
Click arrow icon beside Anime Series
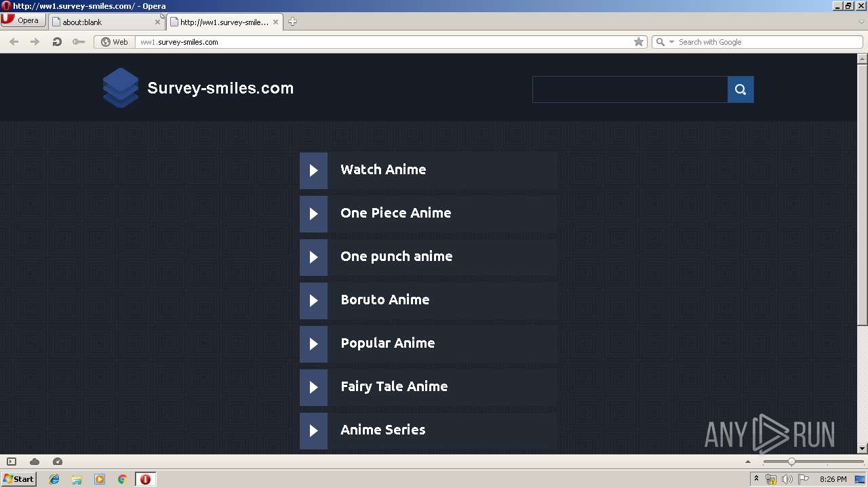313,430
